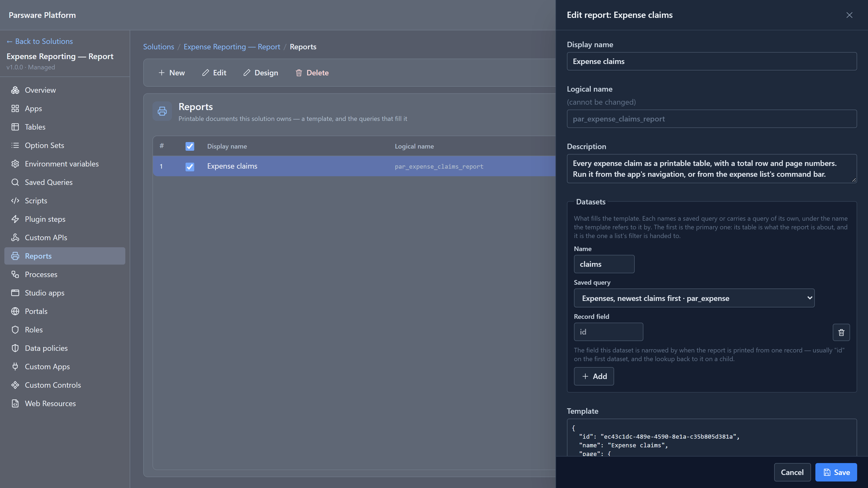Screen dimensions: 868x488
Task: Click the Plugin steps lightning icon
Action: coord(15,219)
